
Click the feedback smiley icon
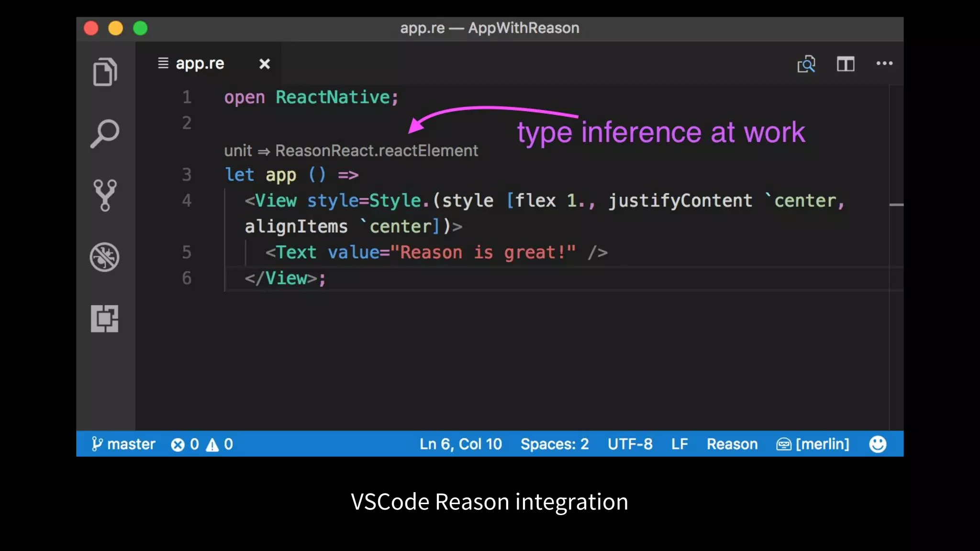coord(878,444)
